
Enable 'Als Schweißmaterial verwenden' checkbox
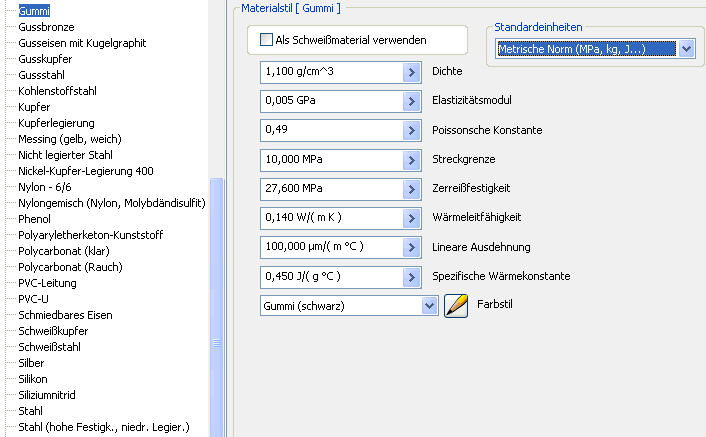266,40
